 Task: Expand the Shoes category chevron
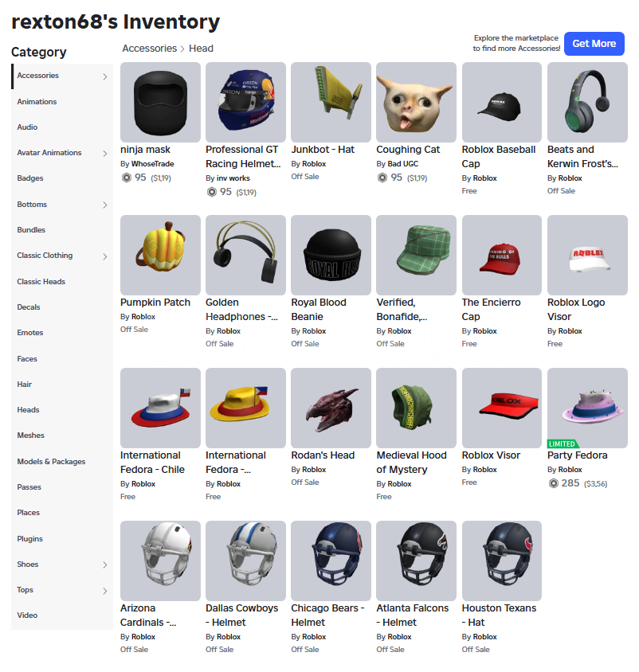105,565
